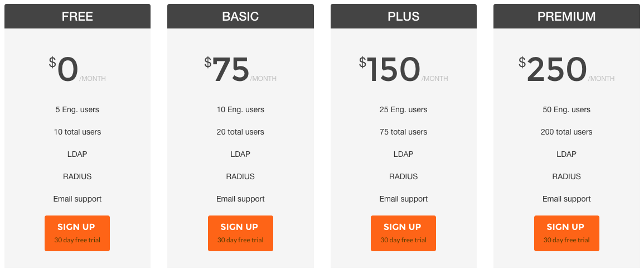Screen dimensions: 644x273
Task: Click '20 total users' in Basic plan
Action: coord(240,132)
